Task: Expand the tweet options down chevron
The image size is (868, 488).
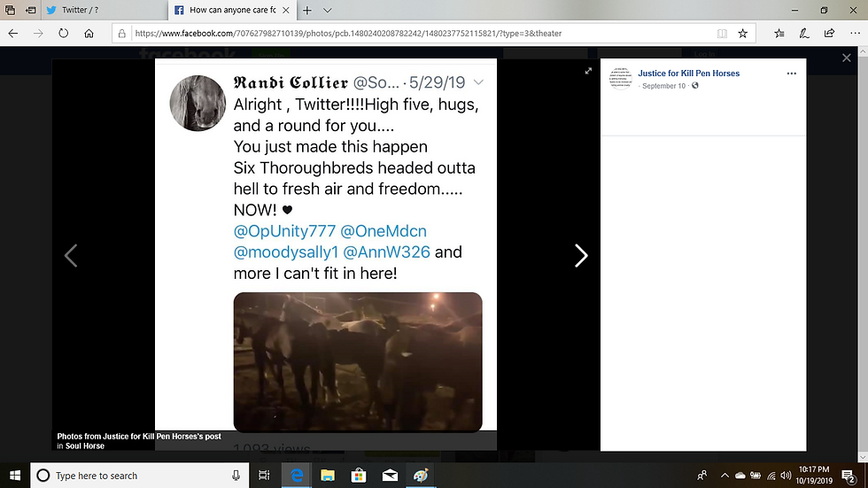Action: pos(478,81)
